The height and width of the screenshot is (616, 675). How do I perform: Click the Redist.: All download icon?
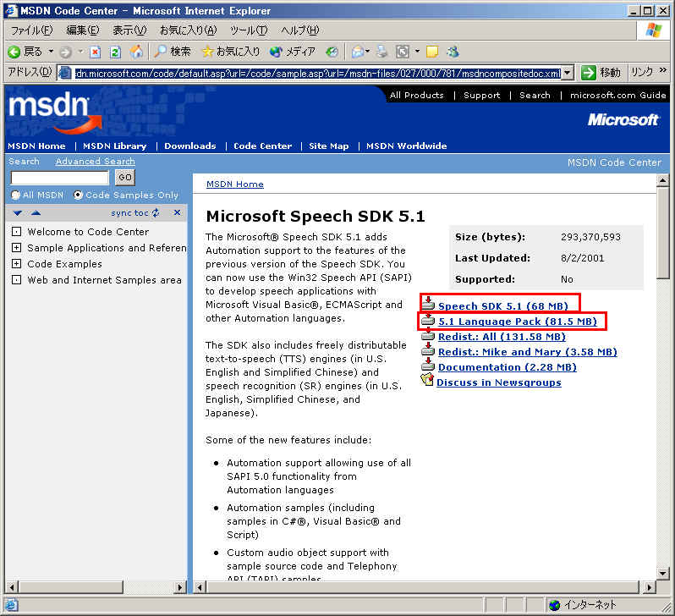pyautogui.click(x=428, y=334)
